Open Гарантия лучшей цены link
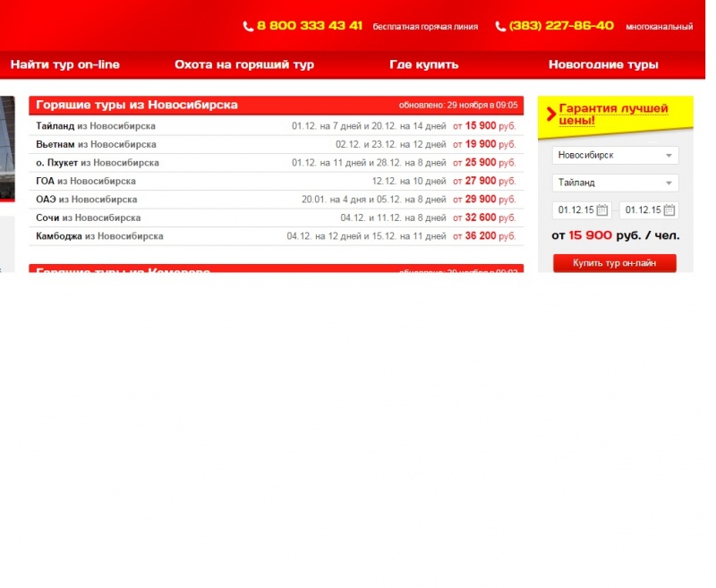716x588 pixels. (x=613, y=115)
